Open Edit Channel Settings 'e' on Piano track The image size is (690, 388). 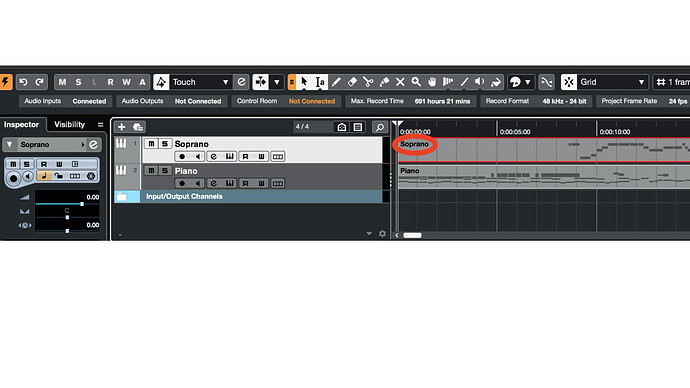214,183
